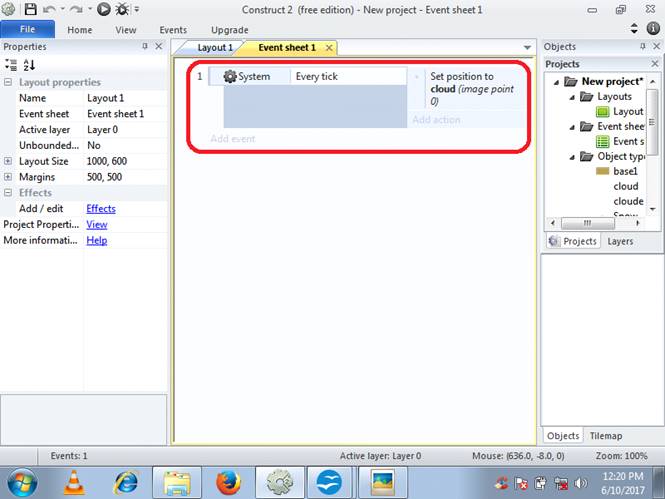The height and width of the screenshot is (499, 665).
Task: Click the Active layer value Layer 0
Action: pos(126,129)
